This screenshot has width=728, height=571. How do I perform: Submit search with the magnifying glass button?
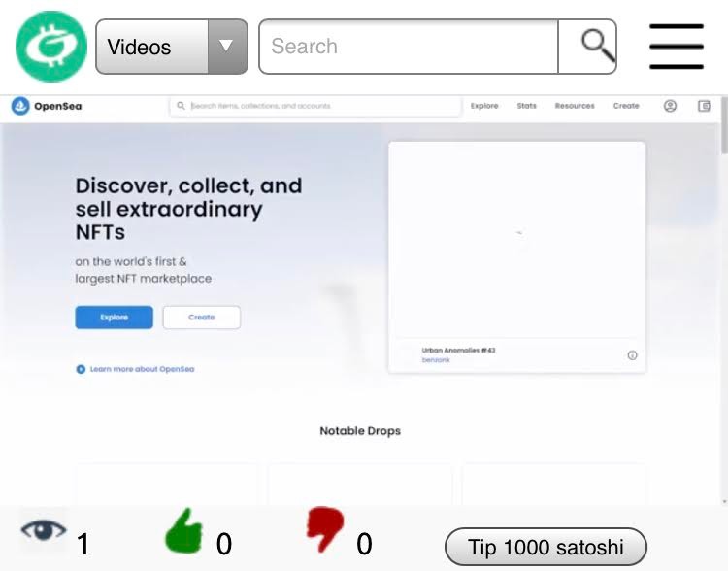[588, 47]
